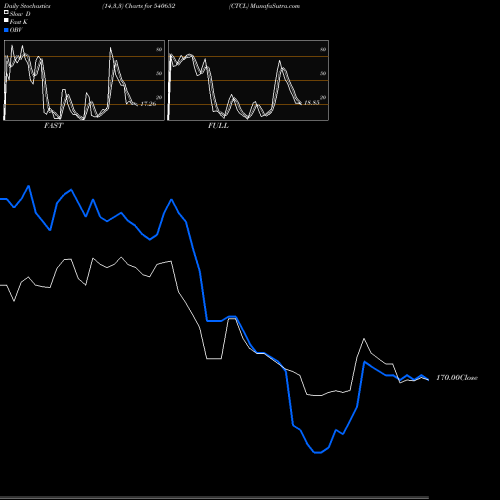
Task: Click the FULL stochastic chart thumbnail
Action: [x=248, y=80]
